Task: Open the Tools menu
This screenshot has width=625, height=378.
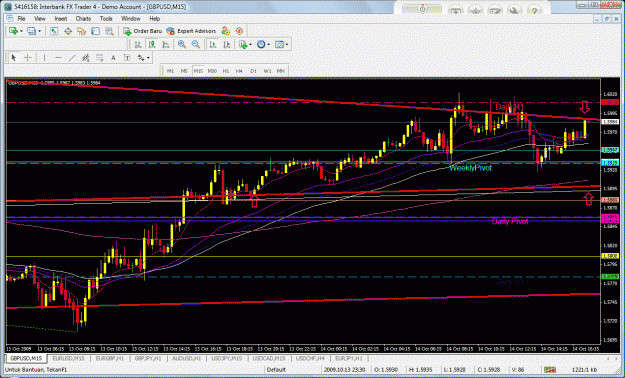Action: click(106, 19)
